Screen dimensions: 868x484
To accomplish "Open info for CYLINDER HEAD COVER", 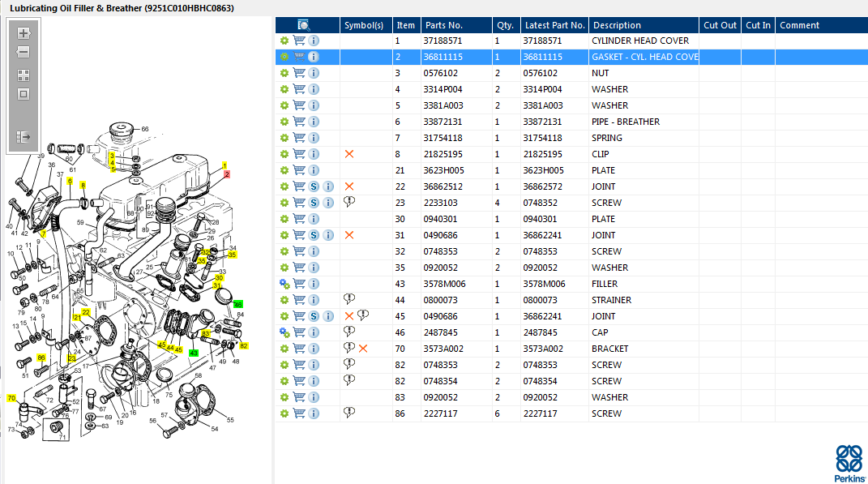I will click(314, 41).
